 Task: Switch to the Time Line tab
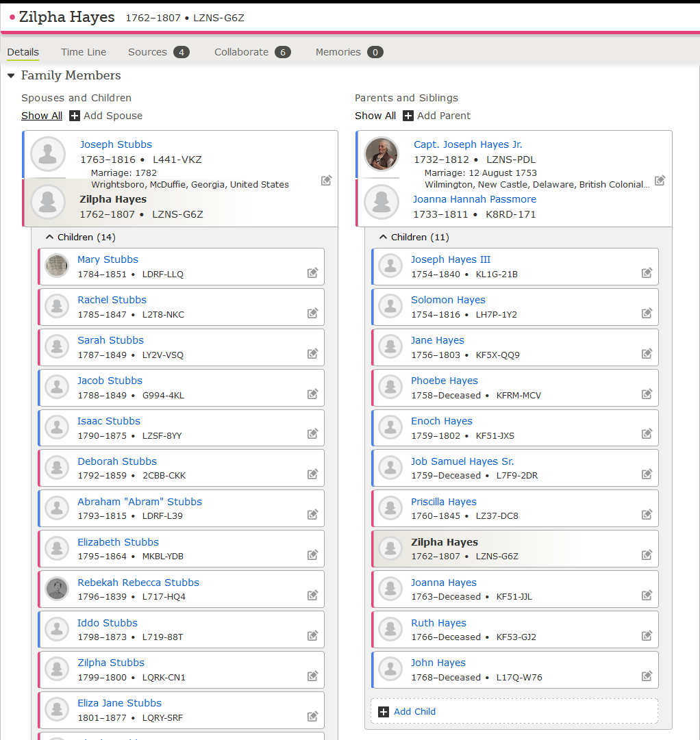[x=84, y=52]
